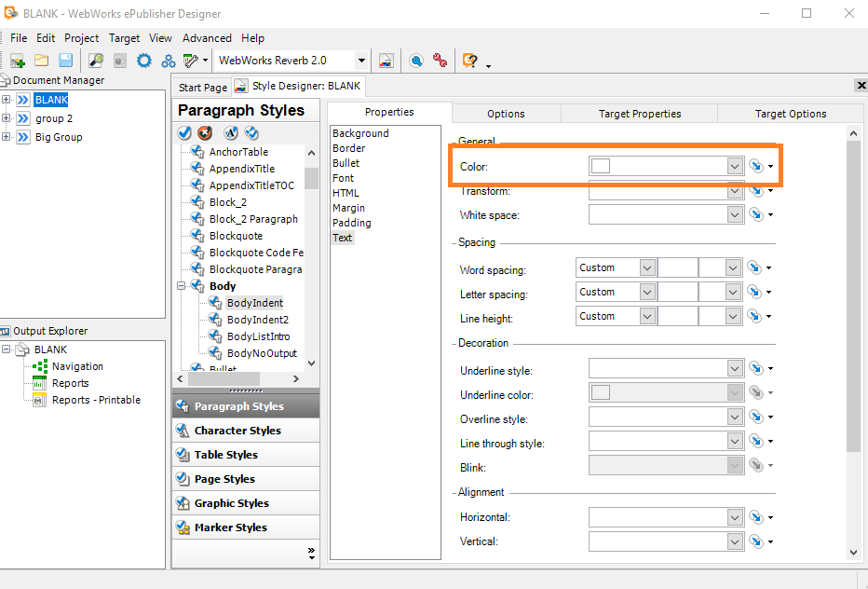
Task: Click the red wrench toolbar icon
Action: [440, 61]
